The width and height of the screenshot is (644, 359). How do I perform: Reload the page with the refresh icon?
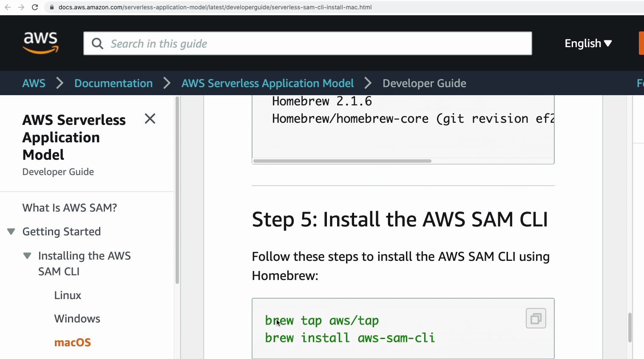point(35,7)
